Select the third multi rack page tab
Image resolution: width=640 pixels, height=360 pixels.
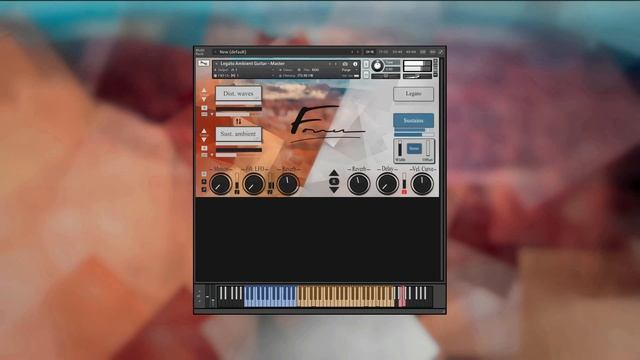tap(397, 52)
